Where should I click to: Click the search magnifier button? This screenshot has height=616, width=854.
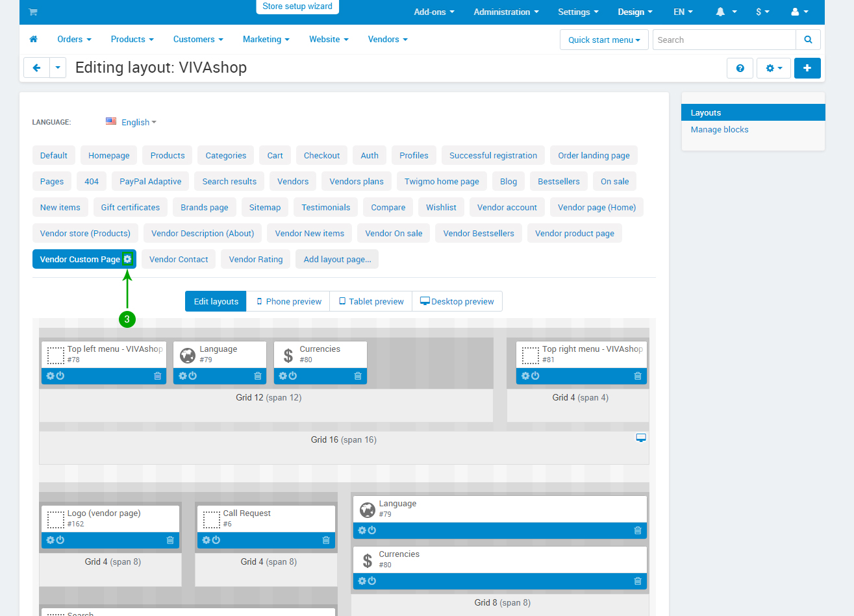[x=808, y=40]
